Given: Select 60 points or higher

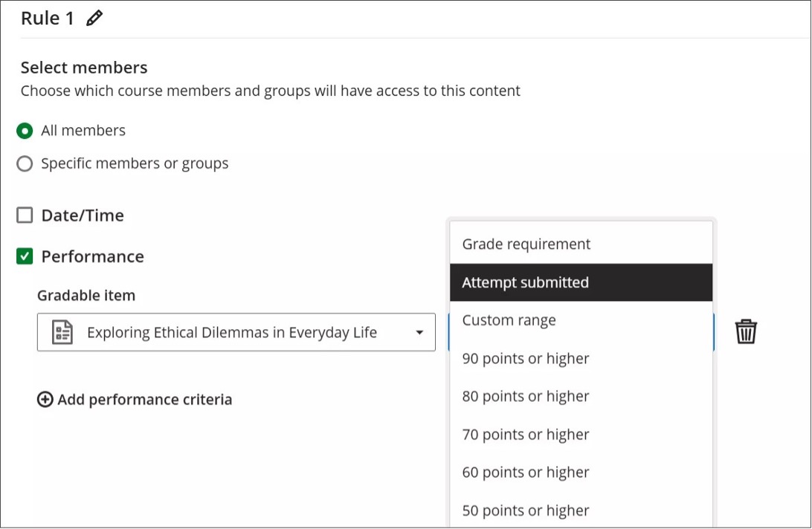Looking at the screenshot, I should point(524,473).
